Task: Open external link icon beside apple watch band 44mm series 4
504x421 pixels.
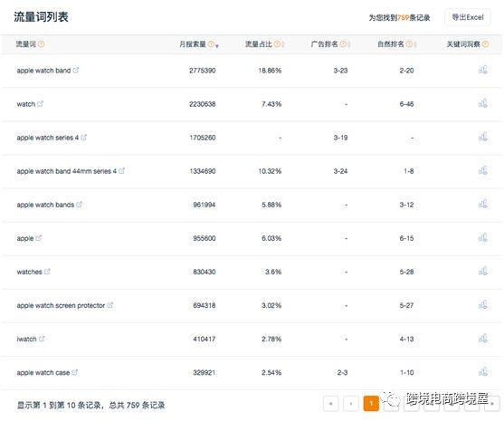Action: pos(121,171)
